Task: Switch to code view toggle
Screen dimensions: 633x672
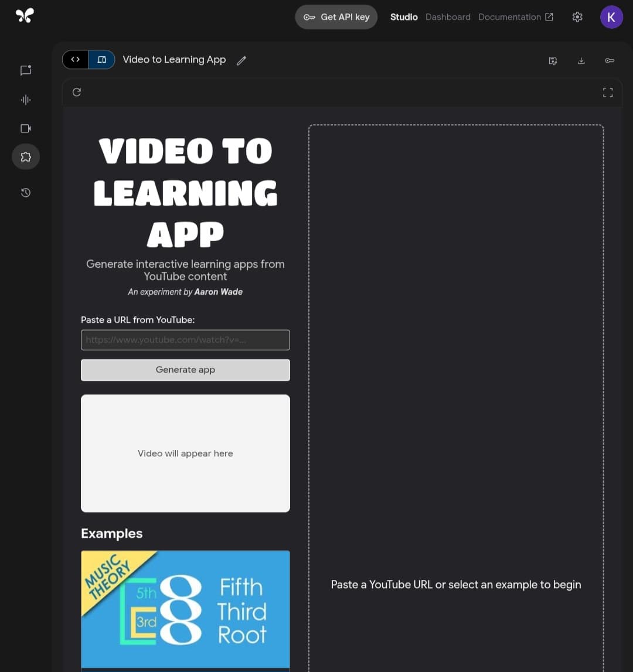Action: click(x=76, y=60)
